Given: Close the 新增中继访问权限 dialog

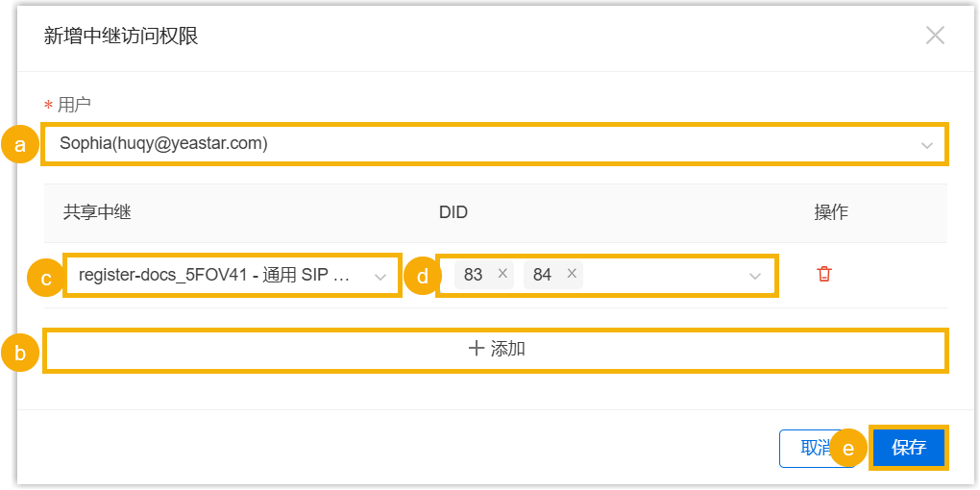Looking at the screenshot, I should [935, 37].
